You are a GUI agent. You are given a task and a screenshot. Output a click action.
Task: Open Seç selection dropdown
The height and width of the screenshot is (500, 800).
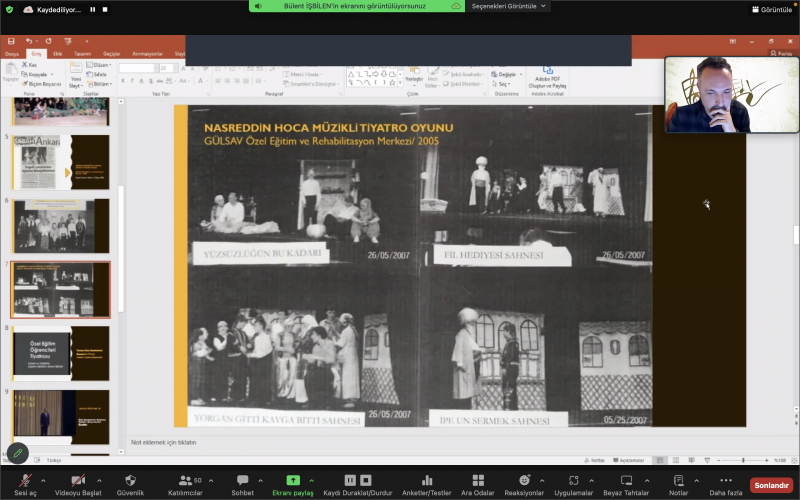coord(501,84)
